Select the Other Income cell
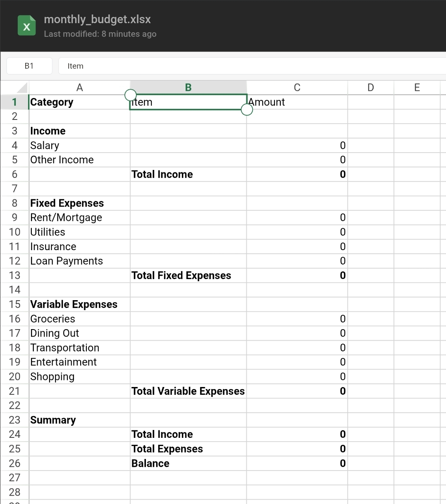The height and width of the screenshot is (504, 446). point(80,160)
